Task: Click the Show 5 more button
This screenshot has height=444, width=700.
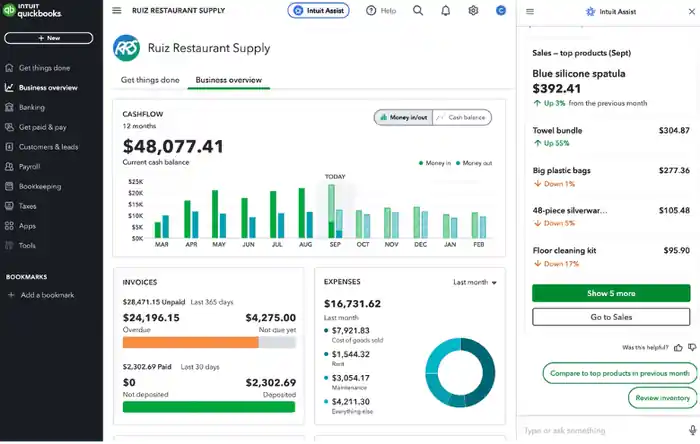Action: [611, 293]
